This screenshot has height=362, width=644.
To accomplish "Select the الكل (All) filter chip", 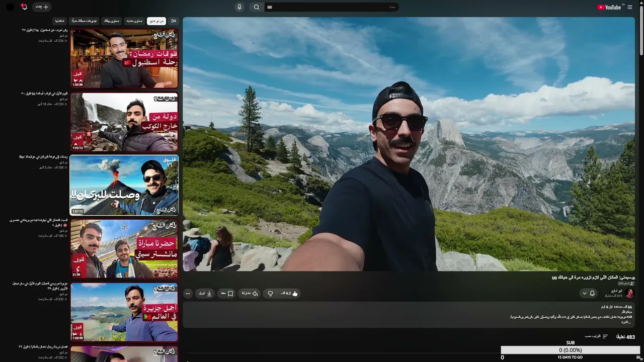I will pyautogui.click(x=174, y=21).
